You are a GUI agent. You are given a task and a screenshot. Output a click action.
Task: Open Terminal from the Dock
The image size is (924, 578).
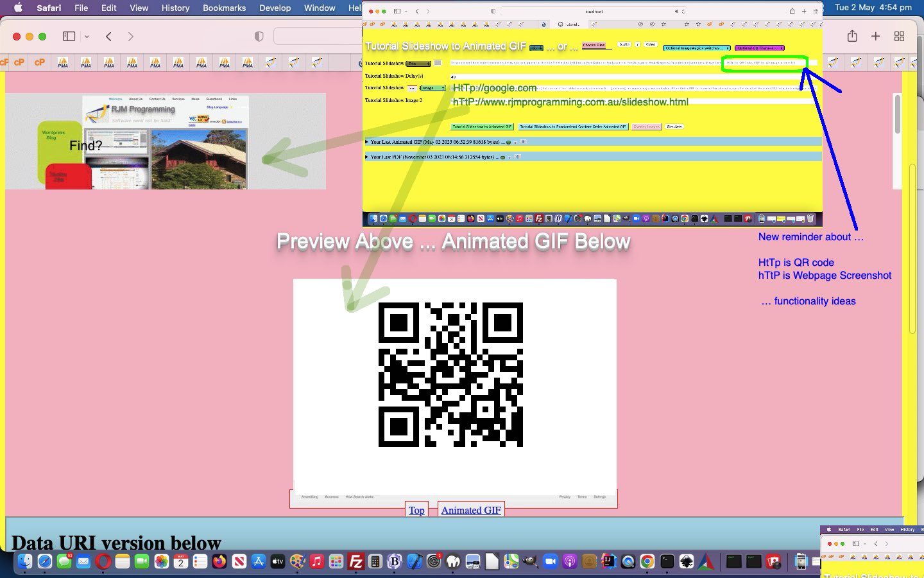pos(667,561)
